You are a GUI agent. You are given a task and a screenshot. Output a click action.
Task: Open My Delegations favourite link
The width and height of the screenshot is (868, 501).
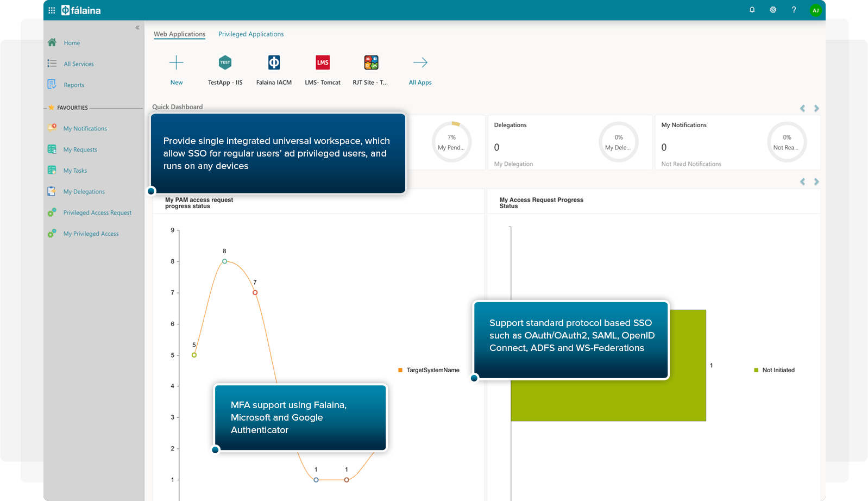coord(84,192)
